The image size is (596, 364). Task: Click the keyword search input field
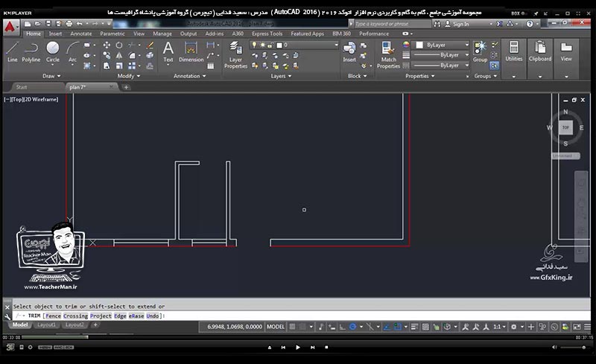click(393, 24)
